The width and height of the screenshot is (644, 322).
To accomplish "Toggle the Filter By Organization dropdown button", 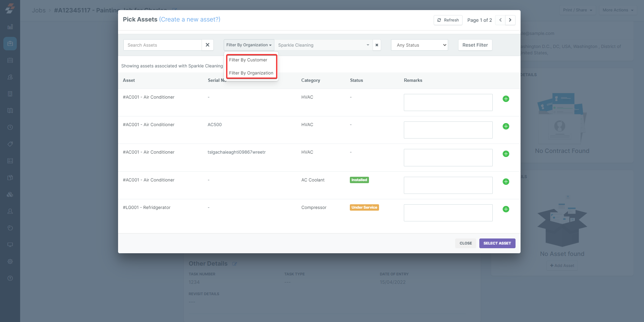I will point(249,45).
